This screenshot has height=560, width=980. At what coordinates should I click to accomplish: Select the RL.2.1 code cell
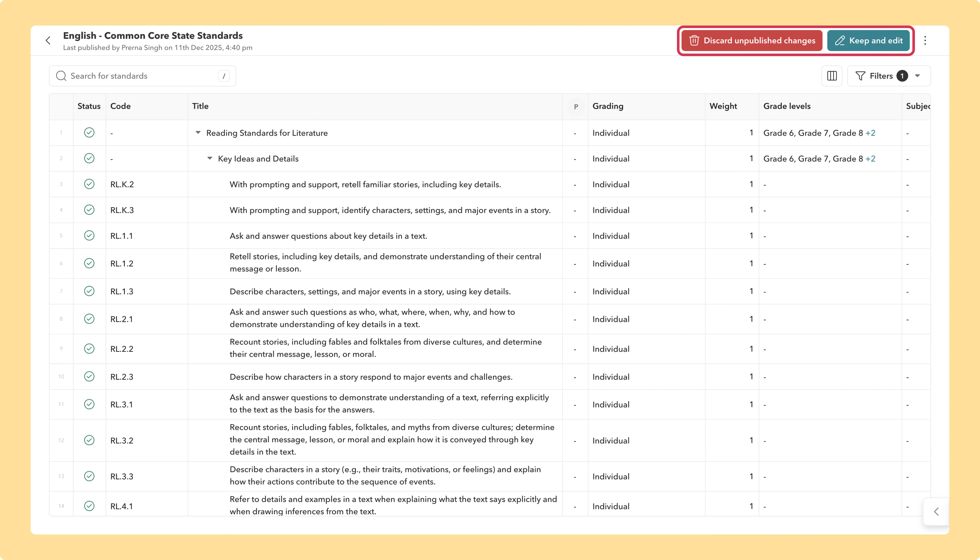(x=147, y=319)
